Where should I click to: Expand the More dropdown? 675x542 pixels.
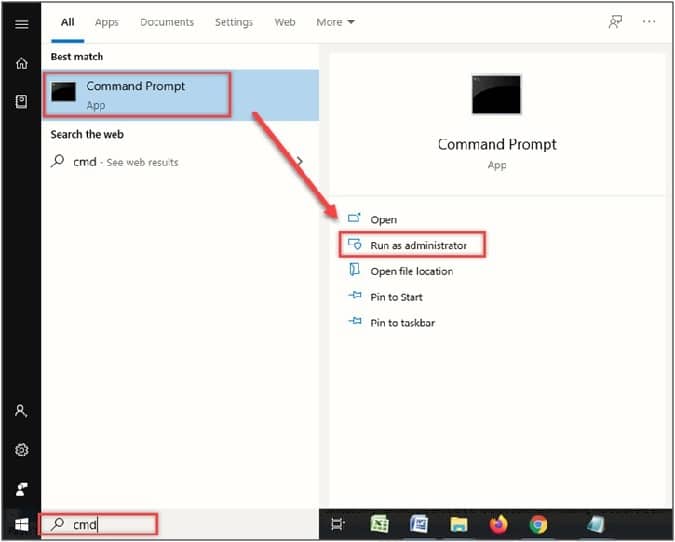pos(335,22)
